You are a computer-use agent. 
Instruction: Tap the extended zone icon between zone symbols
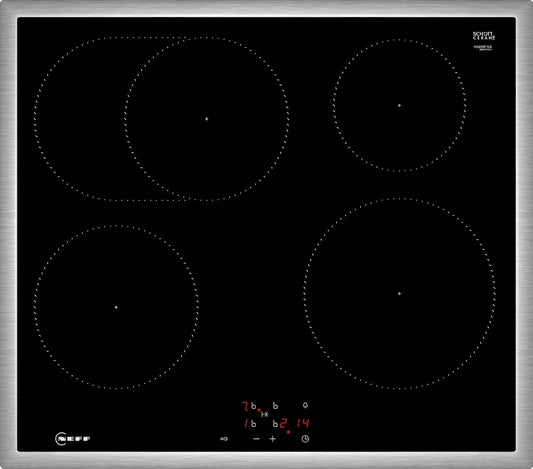264,414
